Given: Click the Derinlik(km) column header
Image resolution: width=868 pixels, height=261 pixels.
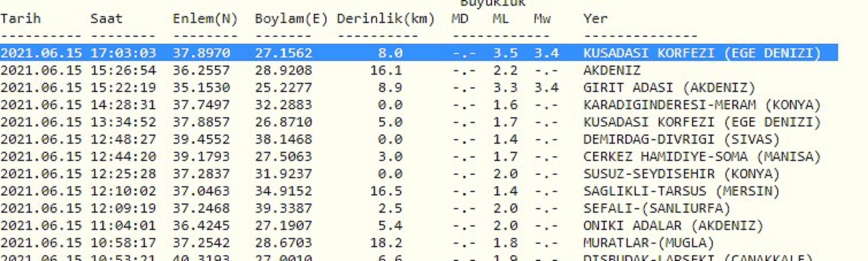Looking at the screenshot, I should (386, 19).
